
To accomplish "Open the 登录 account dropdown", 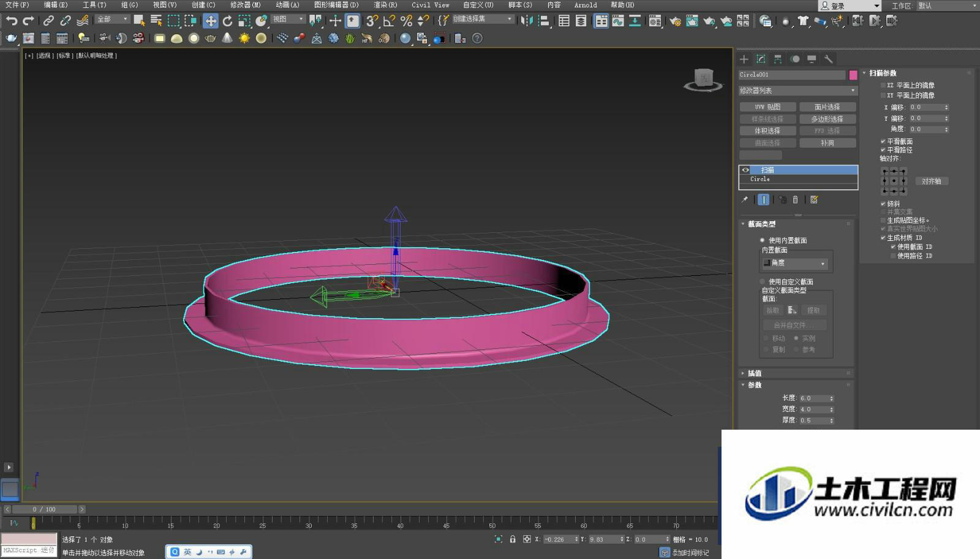I will pyautogui.click(x=850, y=6).
